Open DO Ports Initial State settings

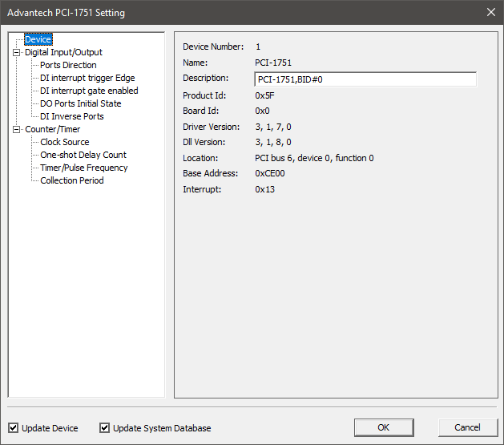click(x=81, y=103)
